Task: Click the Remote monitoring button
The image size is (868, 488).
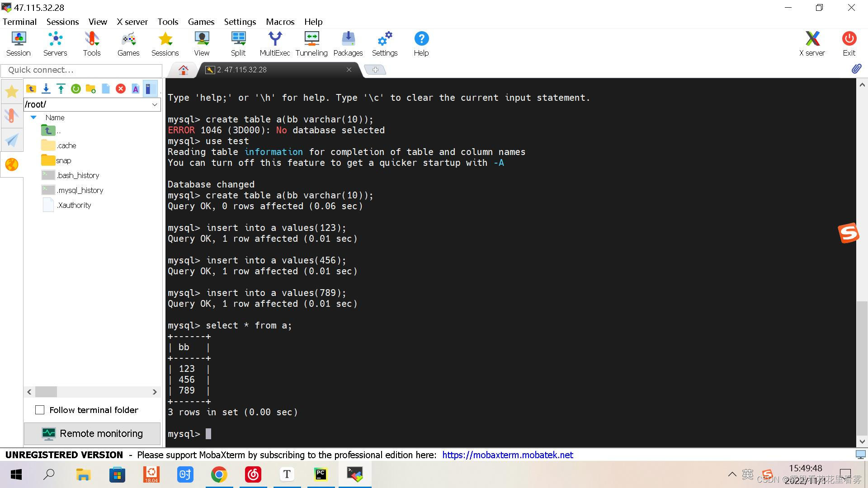Action: tap(92, 434)
